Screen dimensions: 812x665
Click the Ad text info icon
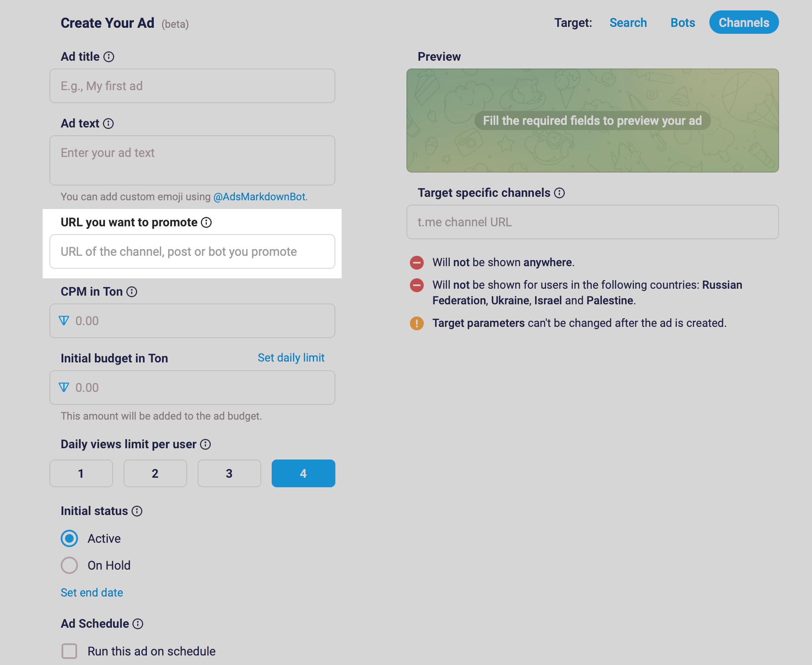(x=108, y=124)
